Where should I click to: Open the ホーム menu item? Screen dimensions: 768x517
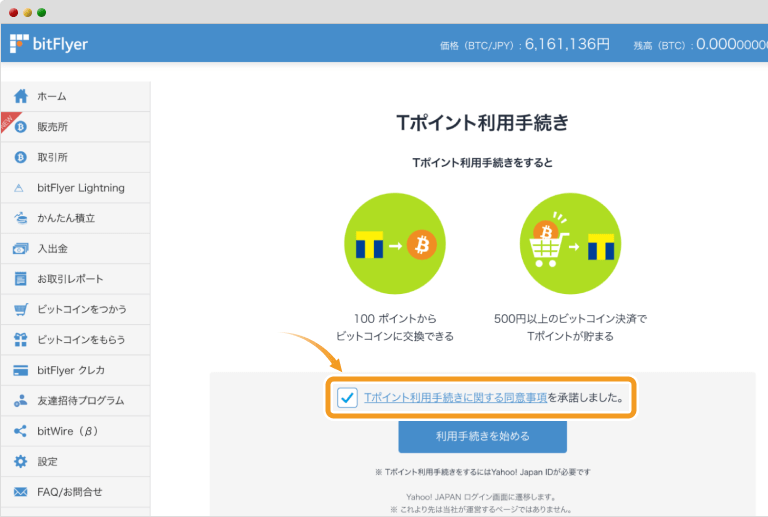75,96
